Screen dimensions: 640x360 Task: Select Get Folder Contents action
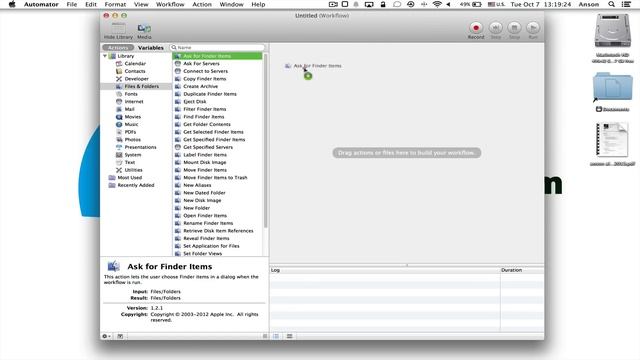click(x=207, y=124)
